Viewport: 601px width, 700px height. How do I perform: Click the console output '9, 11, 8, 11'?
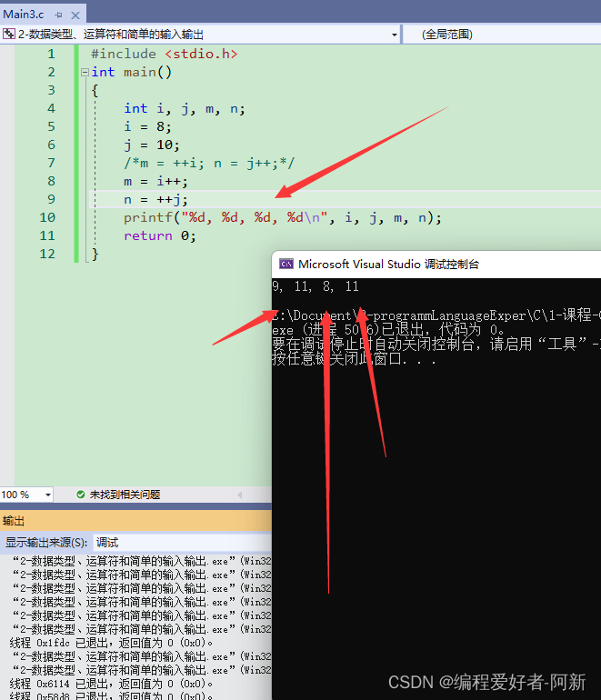(x=316, y=286)
